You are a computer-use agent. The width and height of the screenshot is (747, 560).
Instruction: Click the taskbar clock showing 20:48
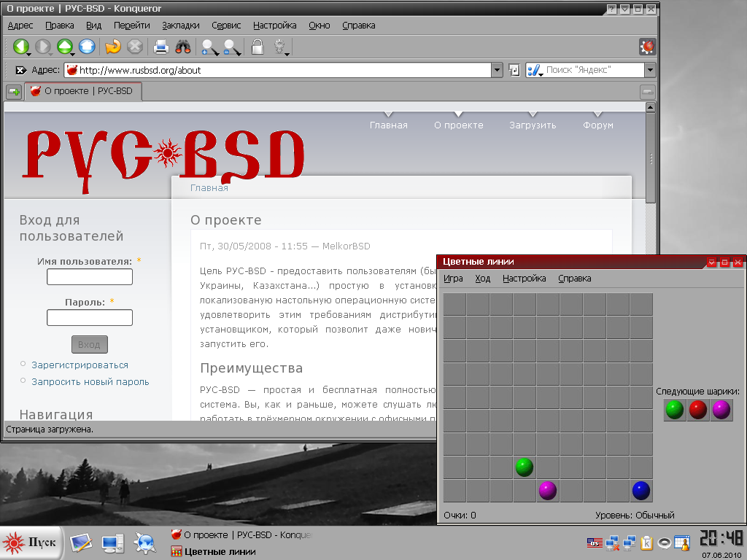721,539
